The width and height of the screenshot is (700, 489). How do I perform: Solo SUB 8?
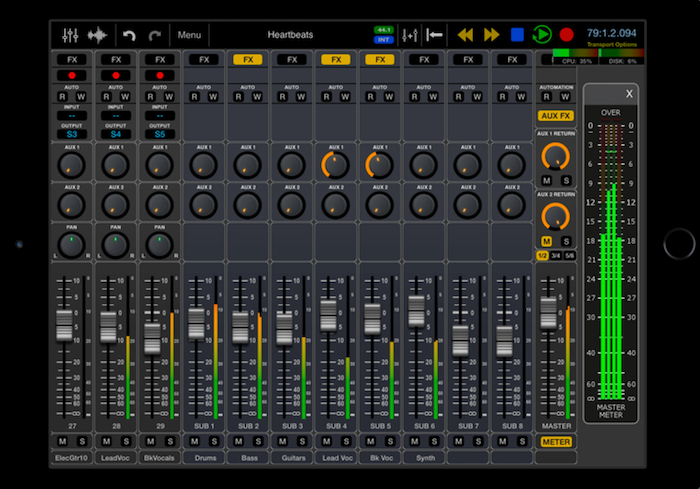[522, 442]
